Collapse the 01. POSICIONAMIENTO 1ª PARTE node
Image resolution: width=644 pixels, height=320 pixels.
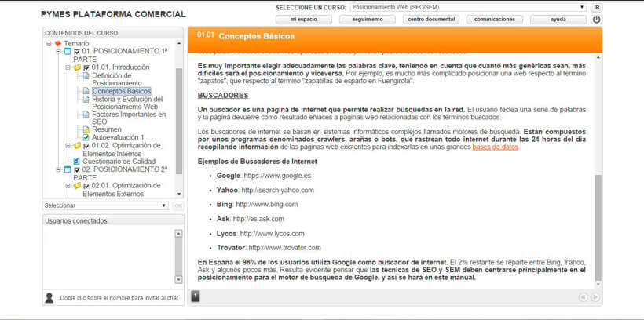(x=58, y=52)
